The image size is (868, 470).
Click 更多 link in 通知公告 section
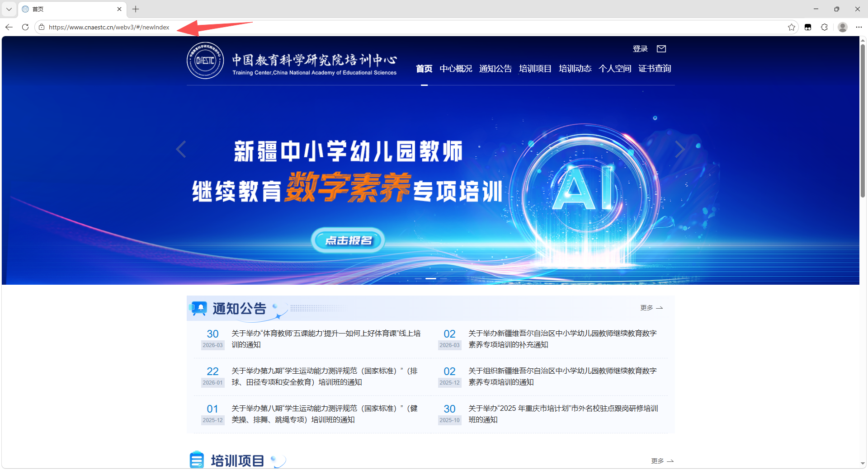pyautogui.click(x=651, y=308)
